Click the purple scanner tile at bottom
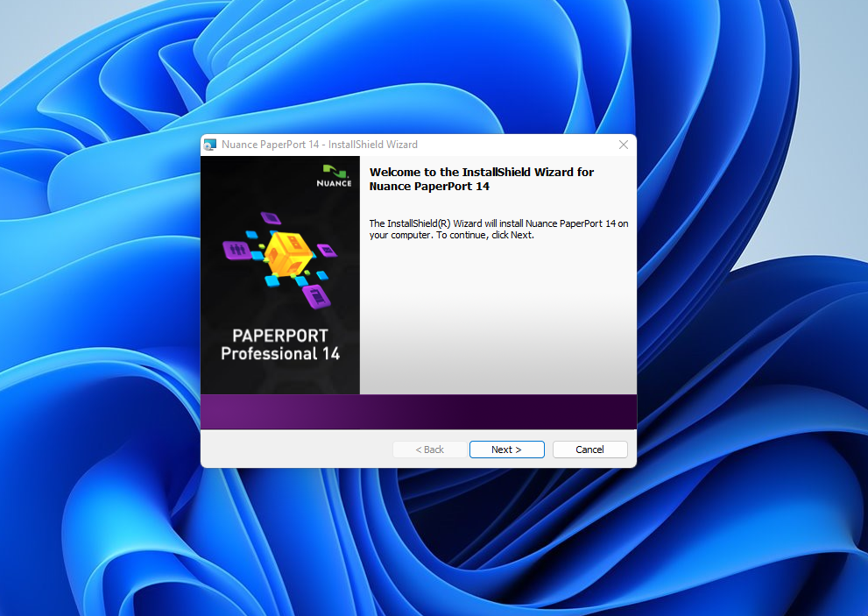Image resolution: width=868 pixels, height=616 pixels. point(315,297)
